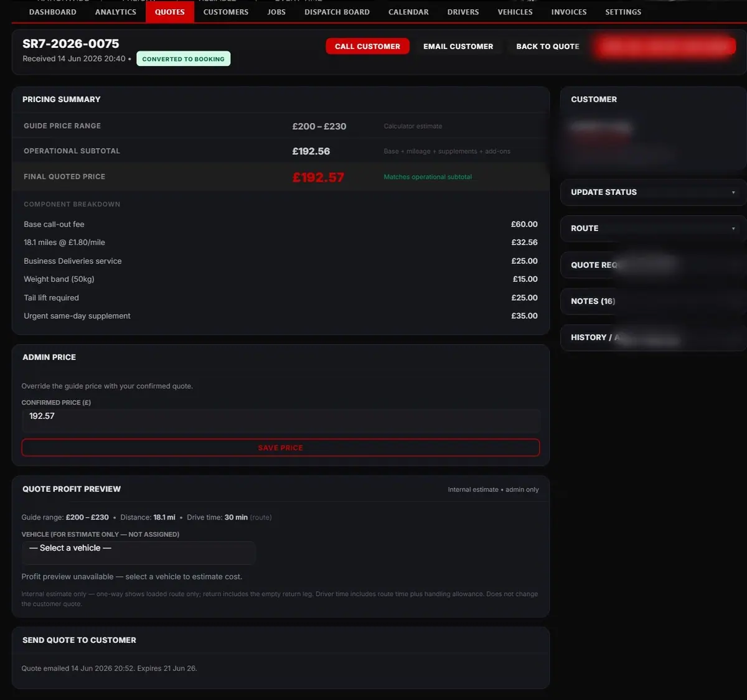
Task: Click the 'Calculator estimate' note
Action: click(413, 126)
